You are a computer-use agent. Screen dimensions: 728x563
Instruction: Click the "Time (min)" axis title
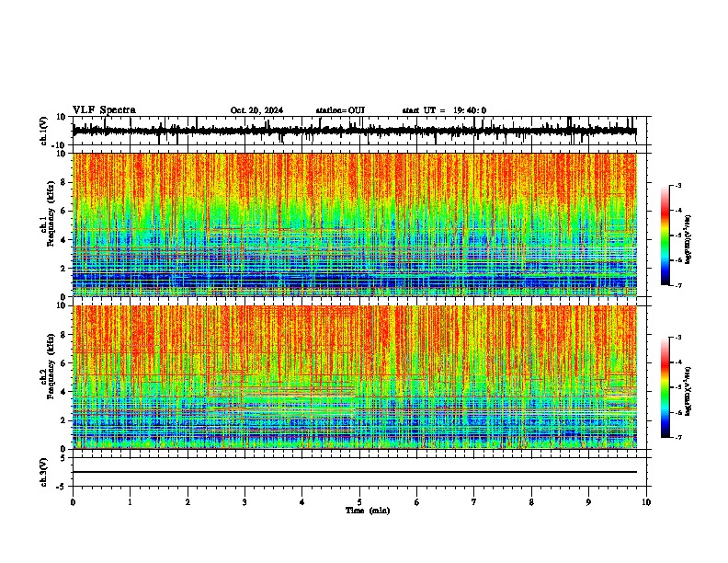368,511
